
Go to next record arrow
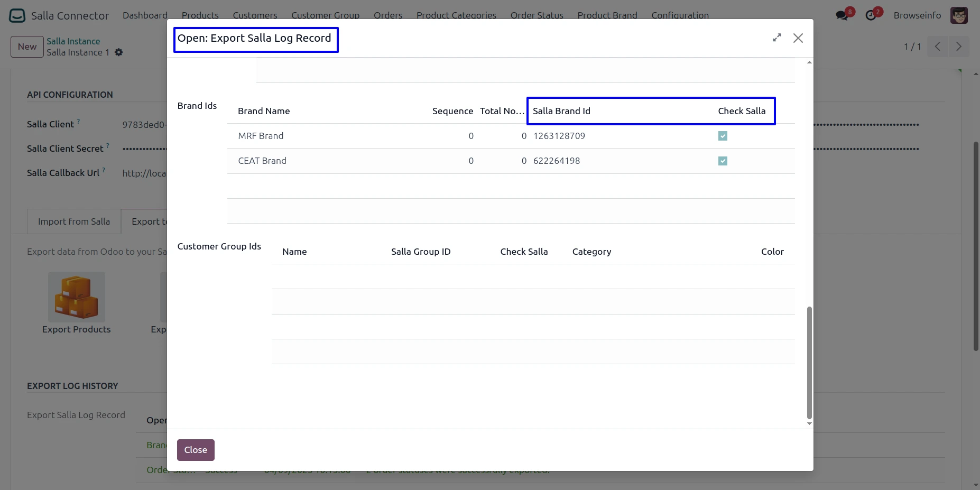coord(958,47)
